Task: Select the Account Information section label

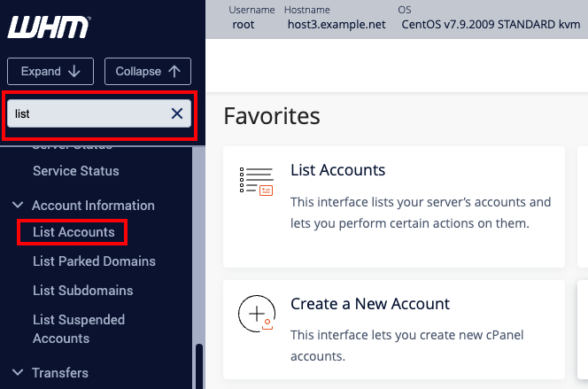Action: 93,205
